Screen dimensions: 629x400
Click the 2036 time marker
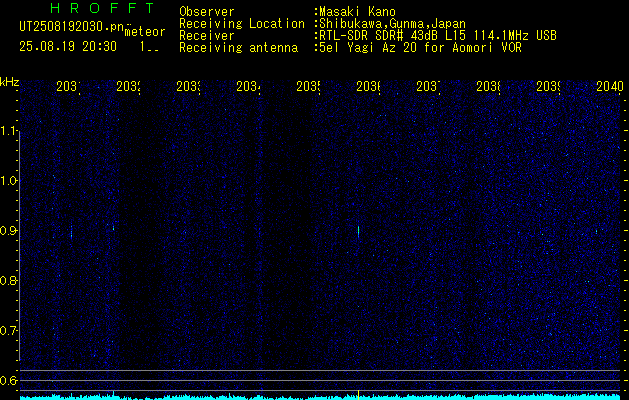[368, 86]
